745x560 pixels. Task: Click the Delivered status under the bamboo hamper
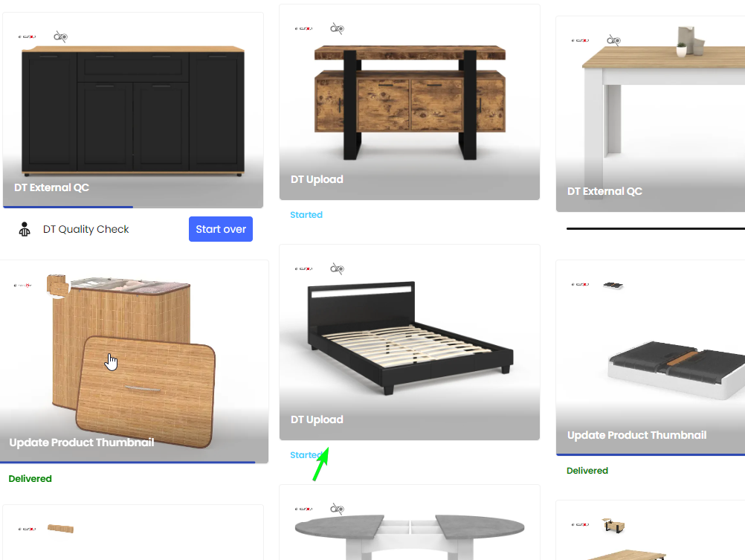[30, 479]
